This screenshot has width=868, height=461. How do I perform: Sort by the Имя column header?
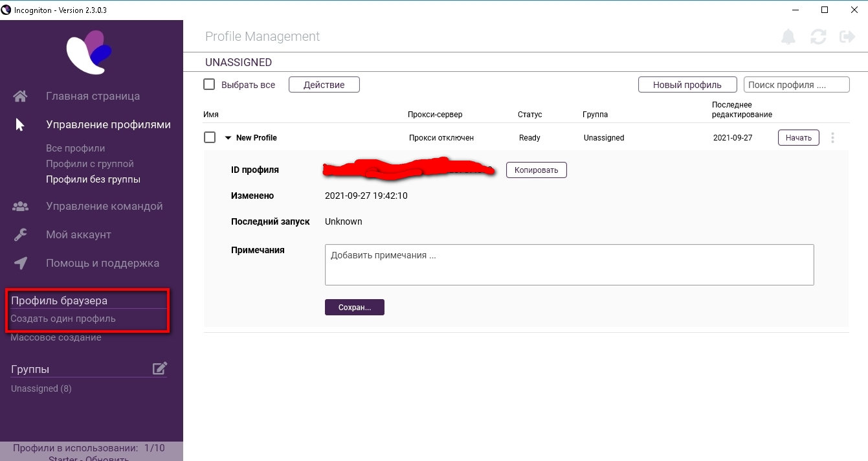(211, 115)
